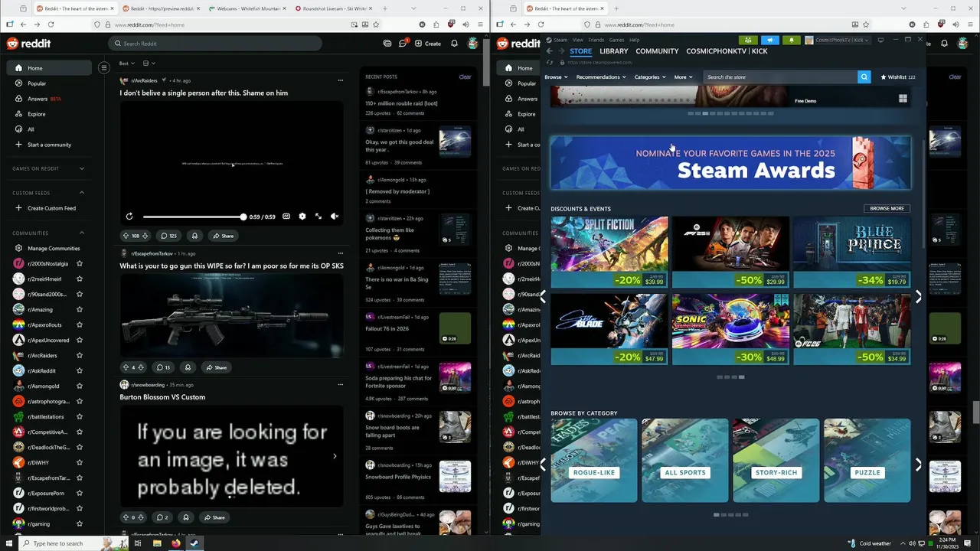980x551 pixels.
Task: Toggle favorite star for r/AskReddit
Action: pyautogui.click(x=80, y=371)
